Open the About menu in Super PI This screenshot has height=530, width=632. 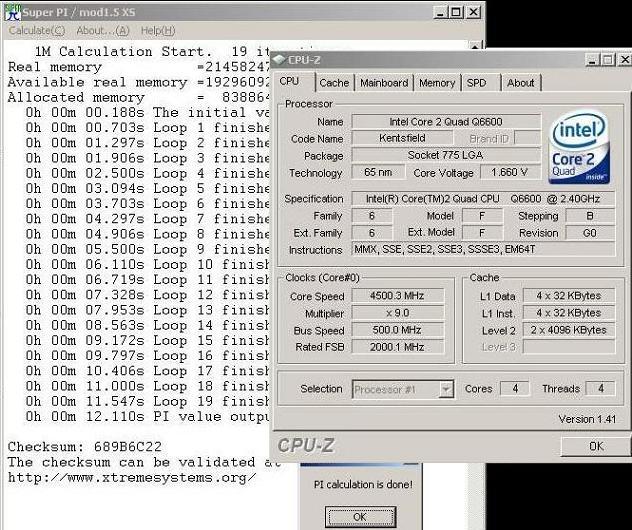click(x=103, y=31)
